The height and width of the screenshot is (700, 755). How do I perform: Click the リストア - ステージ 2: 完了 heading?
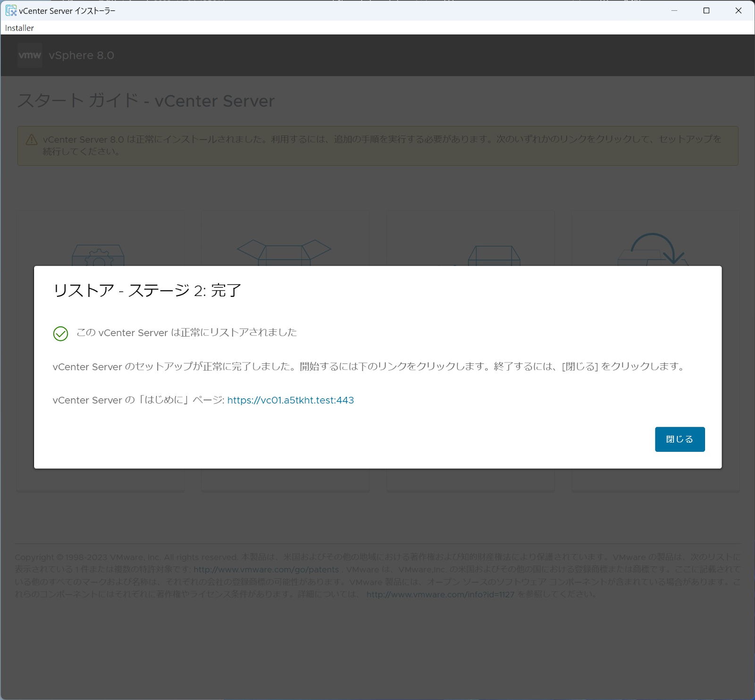click(x=147, y=290)
